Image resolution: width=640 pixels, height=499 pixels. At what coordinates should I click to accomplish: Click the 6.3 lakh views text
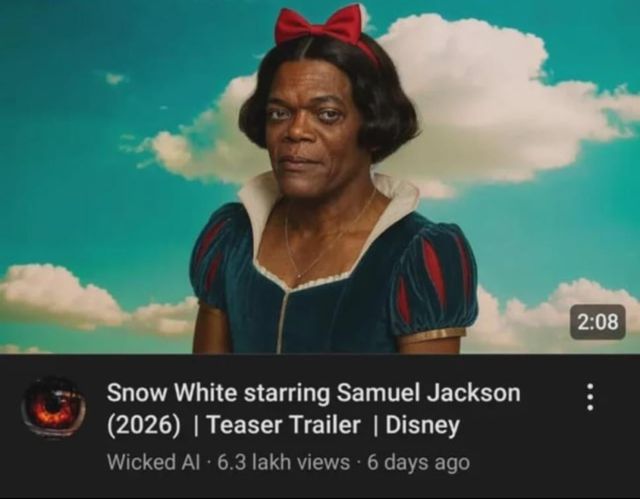tap(284, 462)
